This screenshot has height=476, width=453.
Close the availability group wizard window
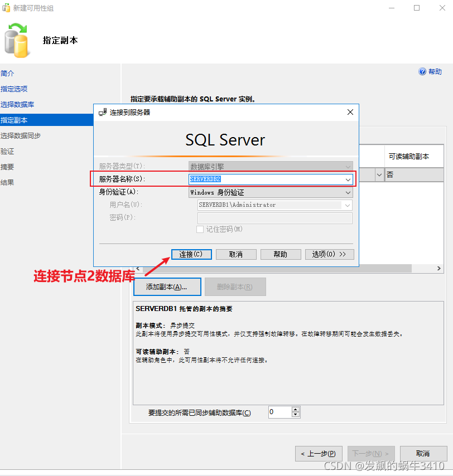point(442,8)
